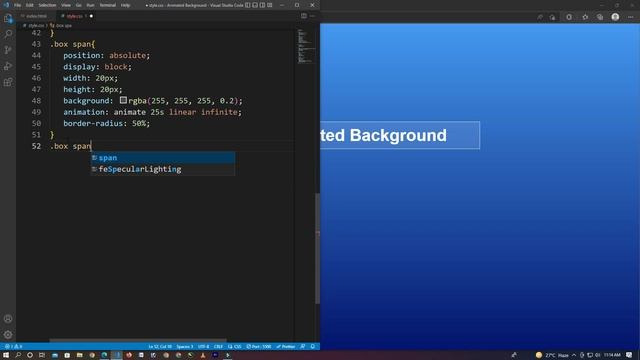Image resolution: width=640 pixels, height=360 pixels.
Task: Open the Manage gear in activity bar
Action: pyautogui.click(x=8, y=335)
